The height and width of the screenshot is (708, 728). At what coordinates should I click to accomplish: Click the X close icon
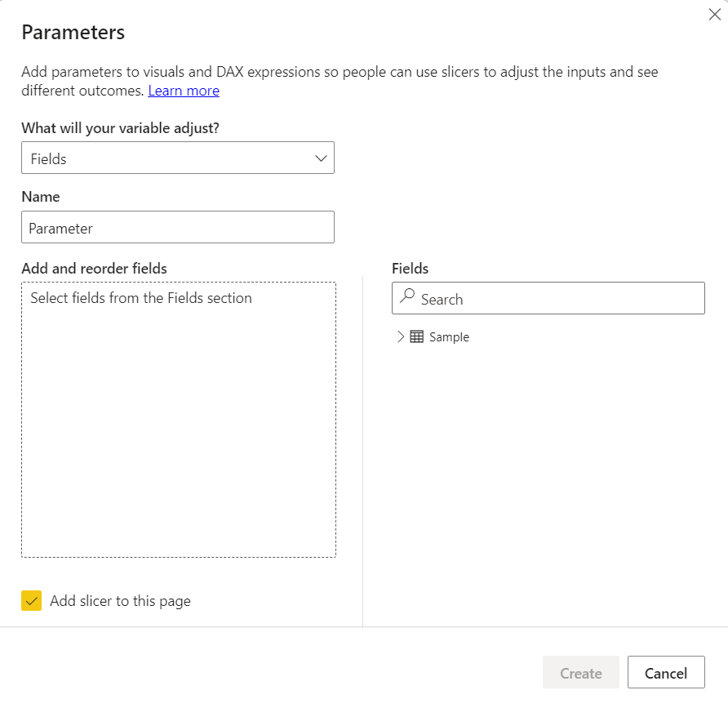[x=715, y=14]
